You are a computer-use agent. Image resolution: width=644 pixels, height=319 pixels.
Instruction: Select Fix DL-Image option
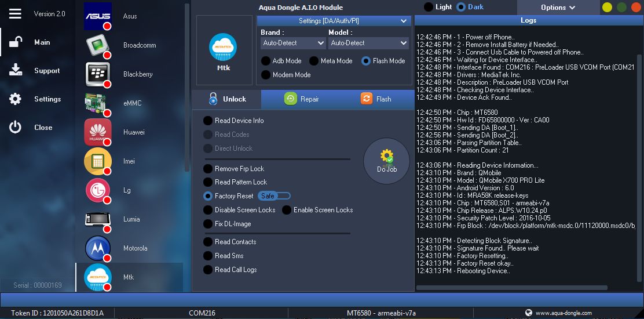point(208,224)
